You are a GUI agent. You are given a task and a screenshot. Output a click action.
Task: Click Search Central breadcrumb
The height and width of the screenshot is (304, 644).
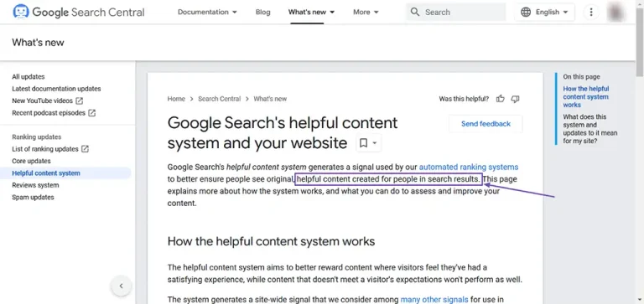(x=220, y=99)
